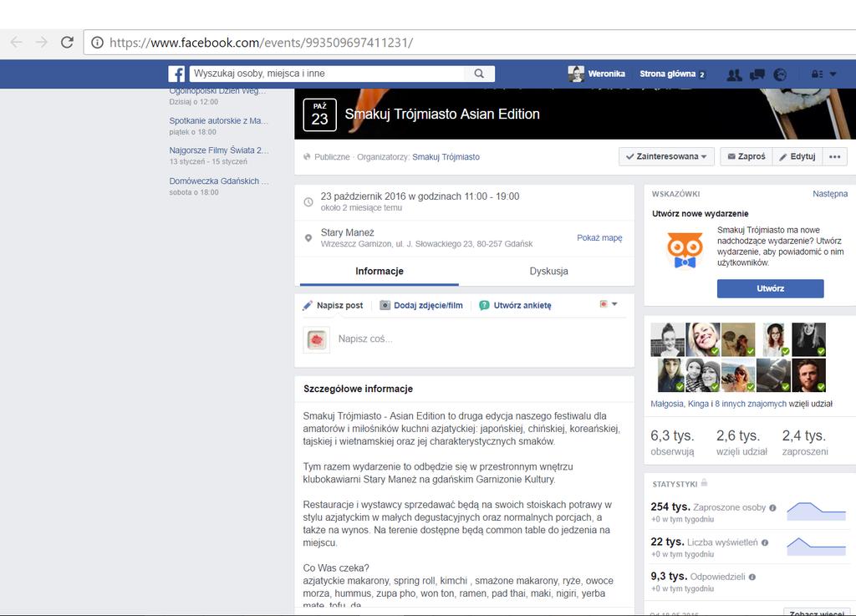Open Weronika profile link
Screen dimensions: 856x616
pyautogui.click(x=607, y=74)
